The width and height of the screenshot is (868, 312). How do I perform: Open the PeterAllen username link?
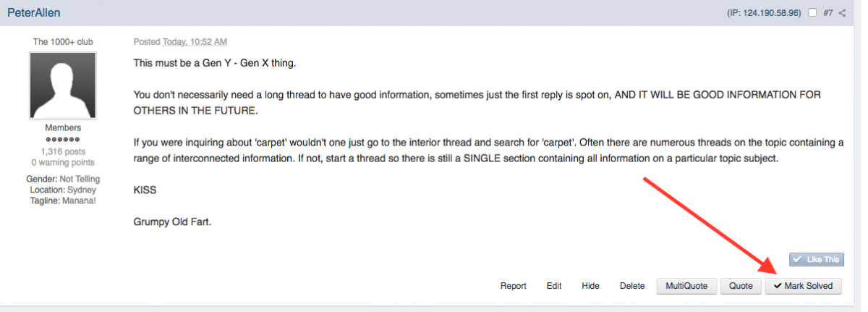33,12
